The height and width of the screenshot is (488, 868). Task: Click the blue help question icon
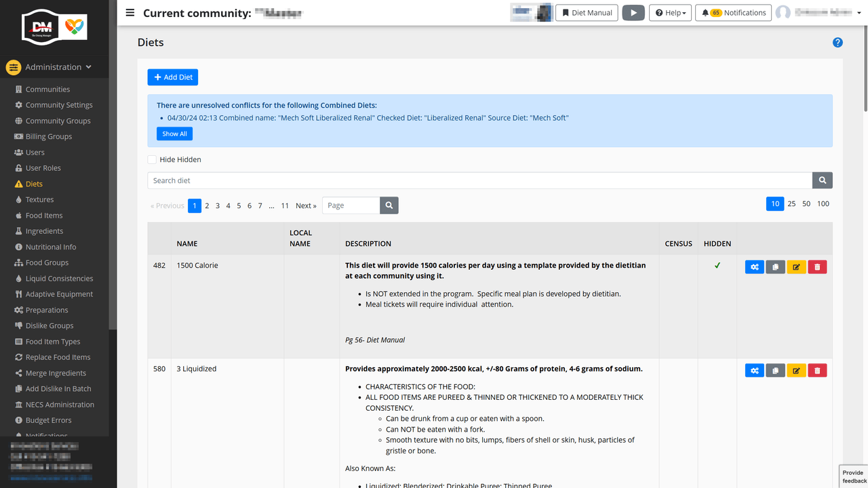click(837, 43)
